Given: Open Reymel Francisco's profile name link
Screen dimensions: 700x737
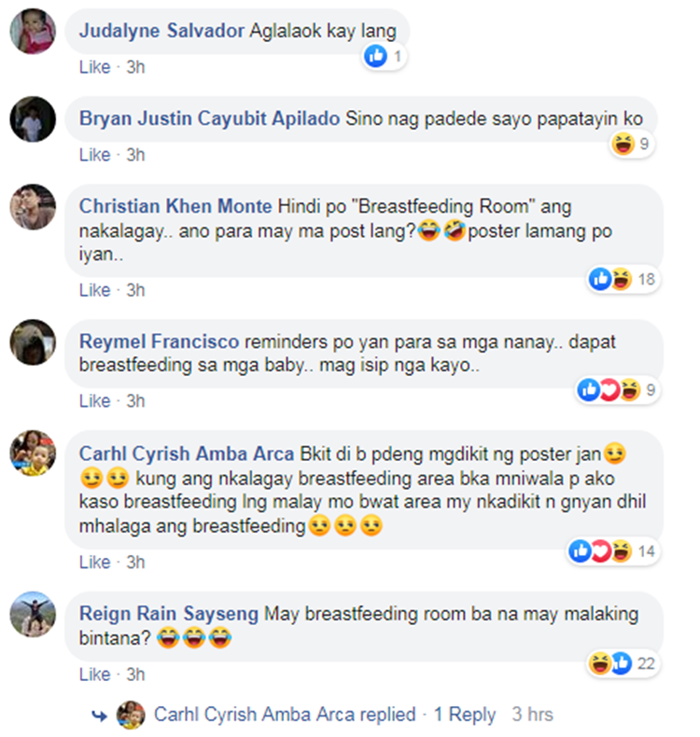Looking at the screenshot, I should [x=159, y=341].
